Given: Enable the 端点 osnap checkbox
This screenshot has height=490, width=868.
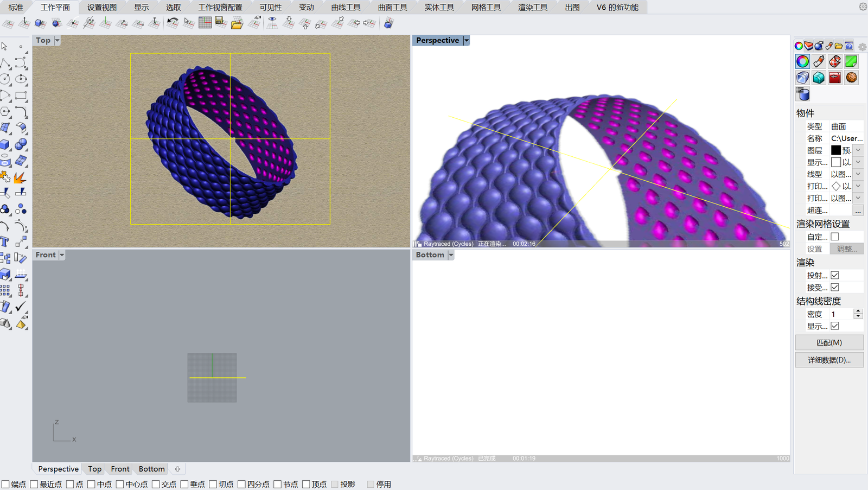Looking at the screenshot, I should click(5, 484).
